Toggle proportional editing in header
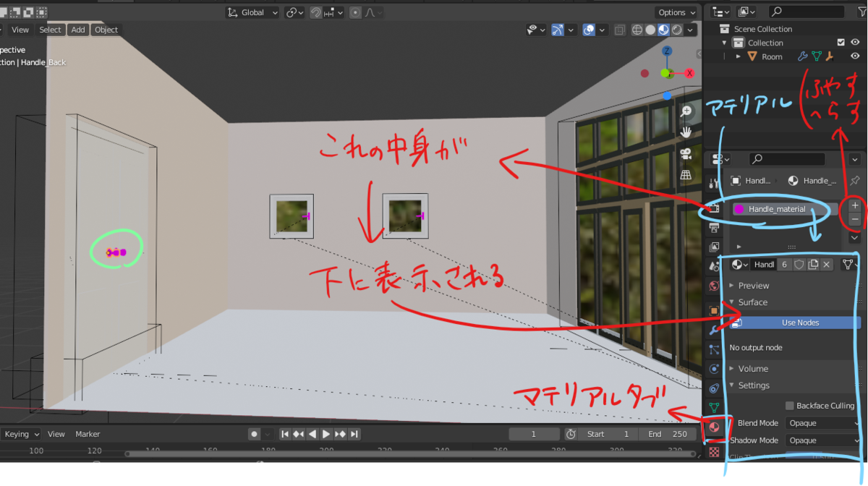 pyautogui.click(x=355, y=12)
